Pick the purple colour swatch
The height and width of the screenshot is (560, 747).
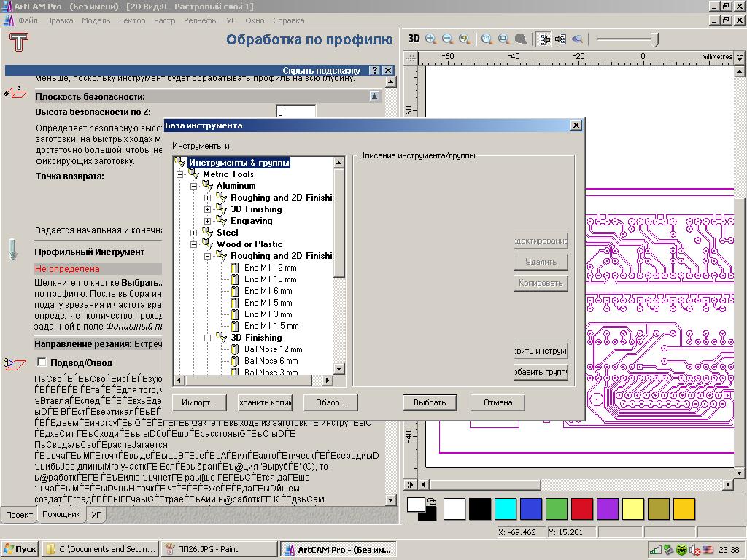click(x=608, y=509)
